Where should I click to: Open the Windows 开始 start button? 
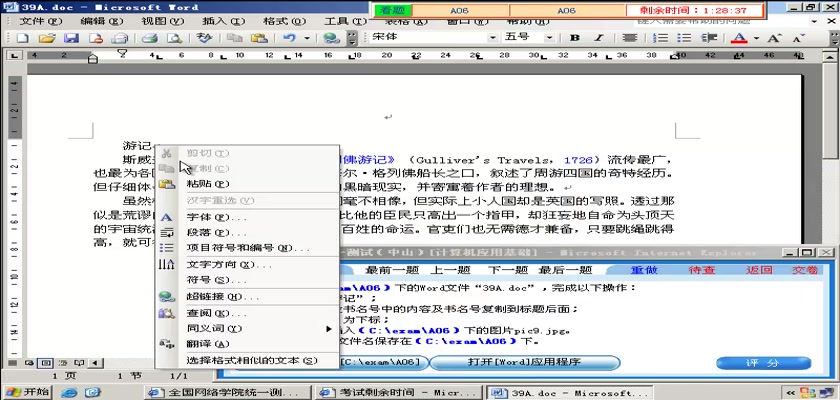tap(26, 392)
